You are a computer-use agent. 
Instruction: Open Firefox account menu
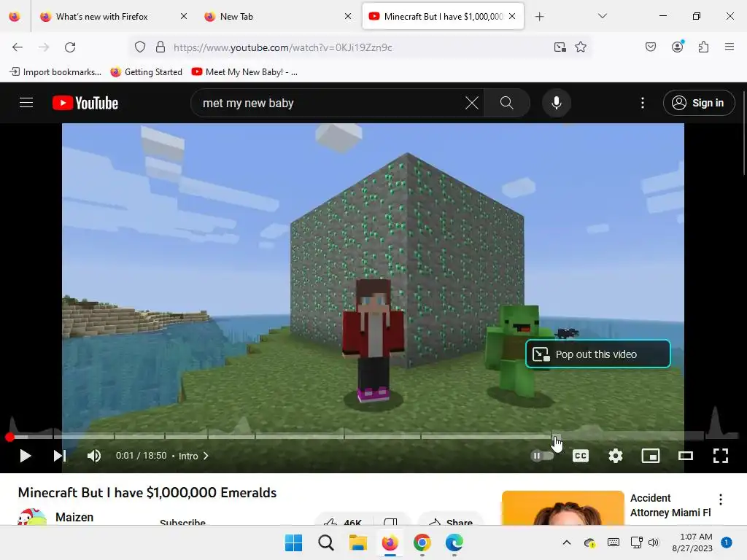pos(678,47)
